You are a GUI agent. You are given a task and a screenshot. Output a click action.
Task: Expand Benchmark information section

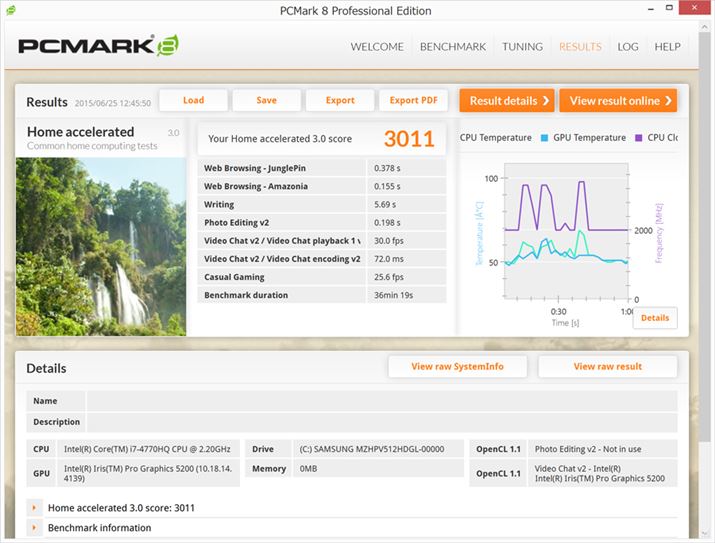pos(34,527)
